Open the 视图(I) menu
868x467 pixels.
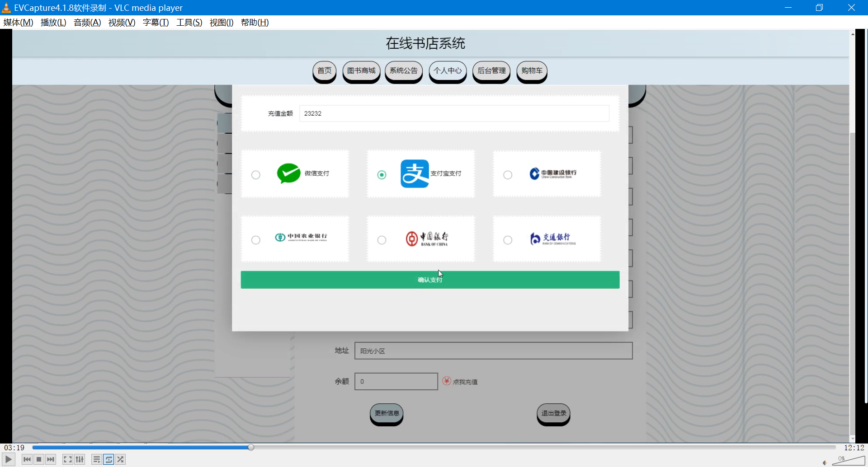click(x=222, y=23)
